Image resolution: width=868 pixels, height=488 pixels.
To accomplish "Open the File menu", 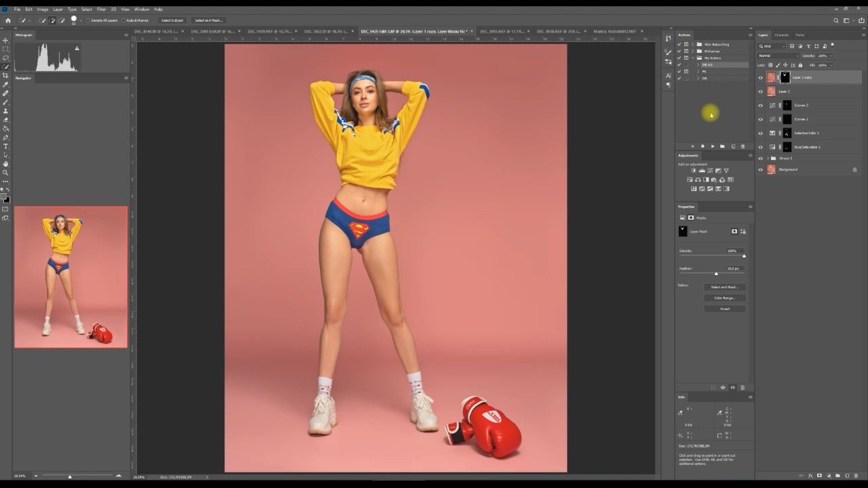I will 18,9.
